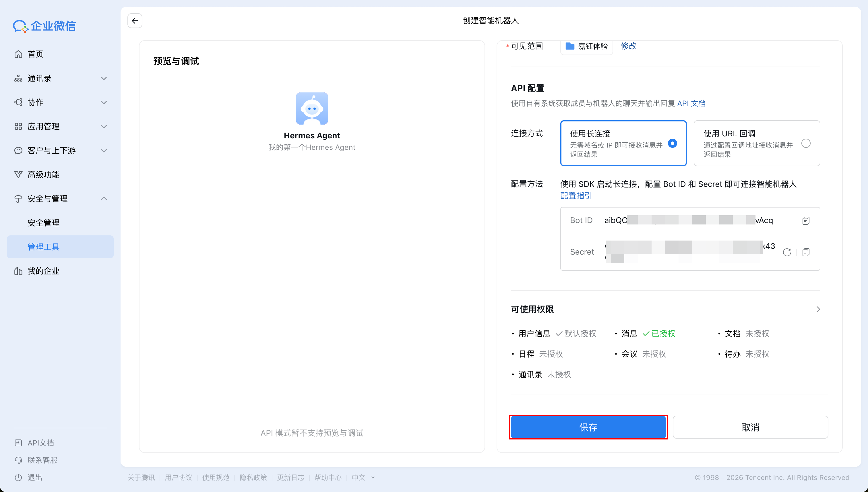
Task: Click the 保存 save button
Action: (x=588, y=427)
